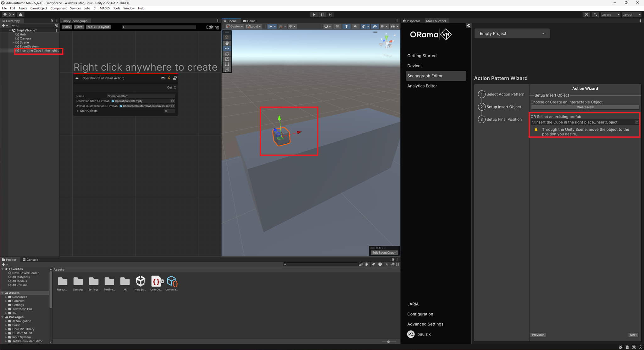Click the favorites star icon in Project panel
This screenshot has height=350, width=644.
click(x=387, y=264)
